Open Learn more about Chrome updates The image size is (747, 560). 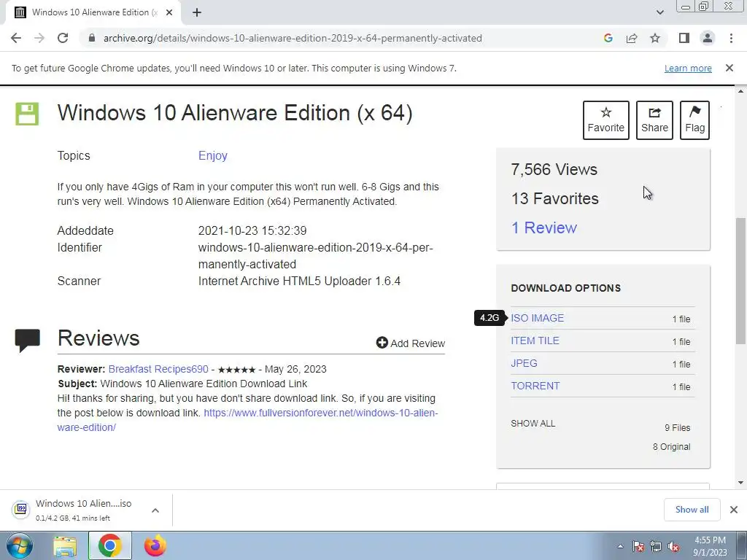(688, 68)
